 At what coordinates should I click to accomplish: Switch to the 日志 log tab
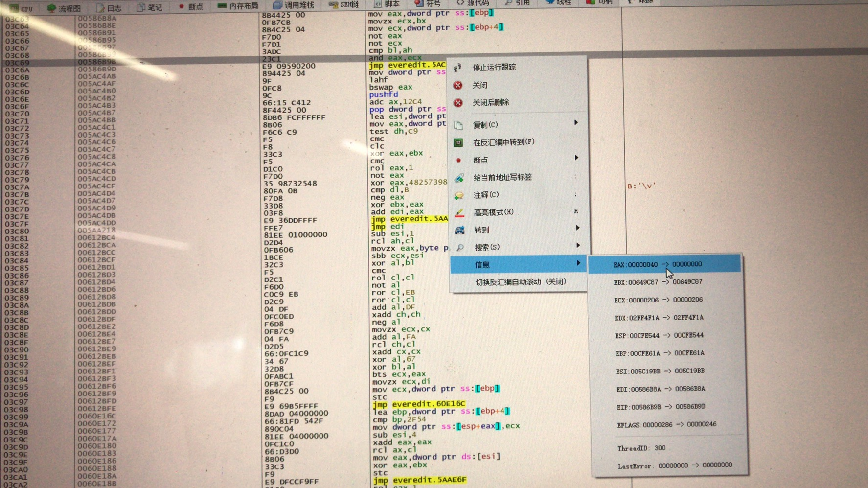coord(109,8)
